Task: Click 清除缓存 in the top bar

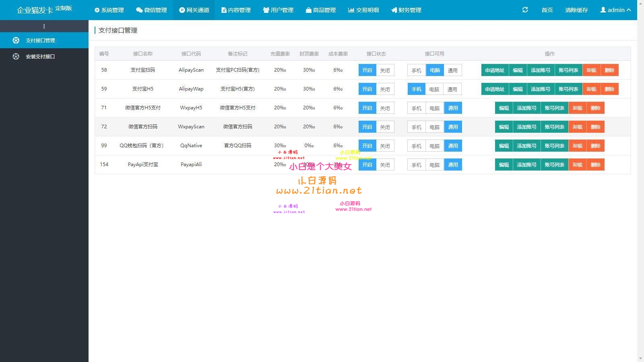Action: coord(576,10)
